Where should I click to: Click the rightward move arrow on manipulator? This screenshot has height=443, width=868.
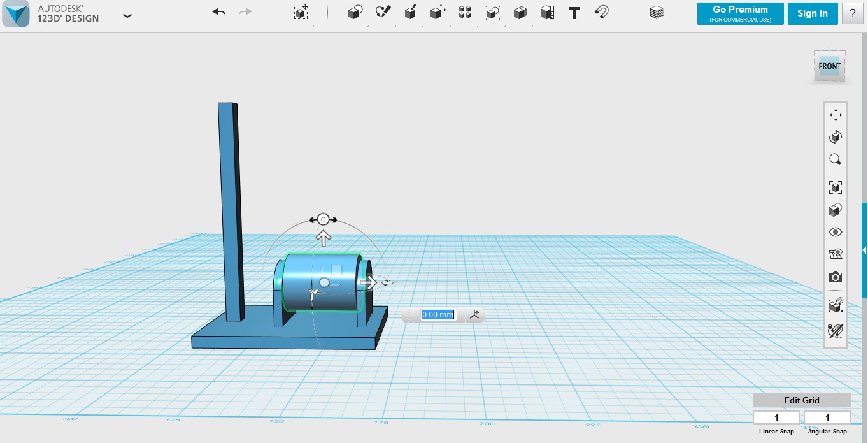click(x=369, y=282)
